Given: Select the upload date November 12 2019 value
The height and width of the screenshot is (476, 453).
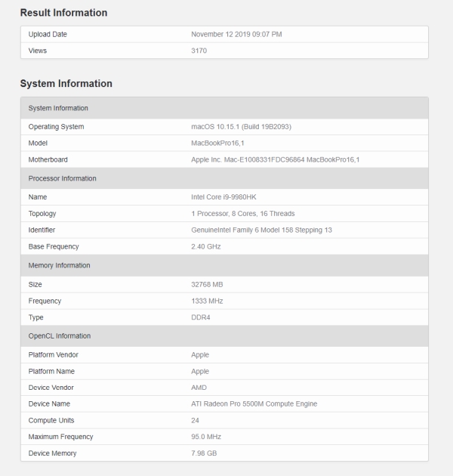Looking at the screenshot, I should click(x=239, y=35).
